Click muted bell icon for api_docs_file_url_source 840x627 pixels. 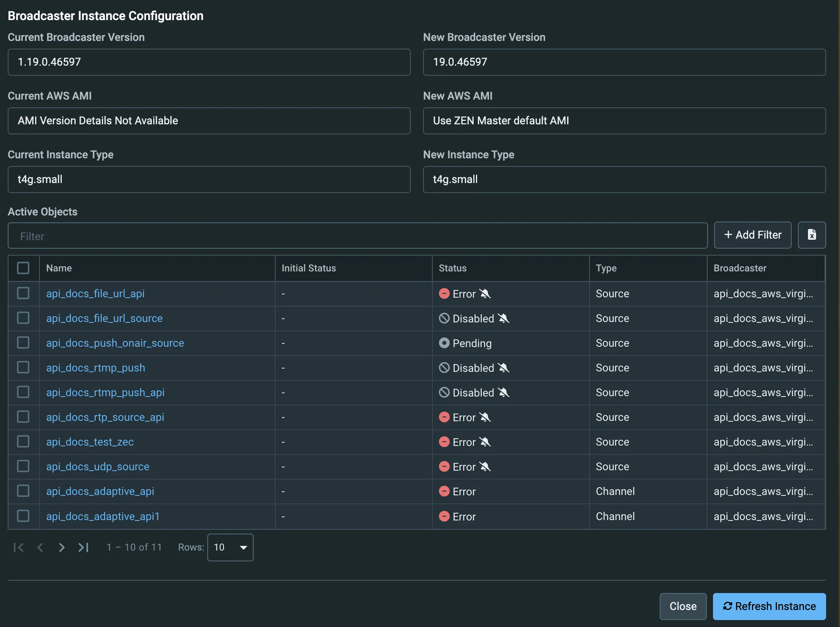[x=504, y=319]
